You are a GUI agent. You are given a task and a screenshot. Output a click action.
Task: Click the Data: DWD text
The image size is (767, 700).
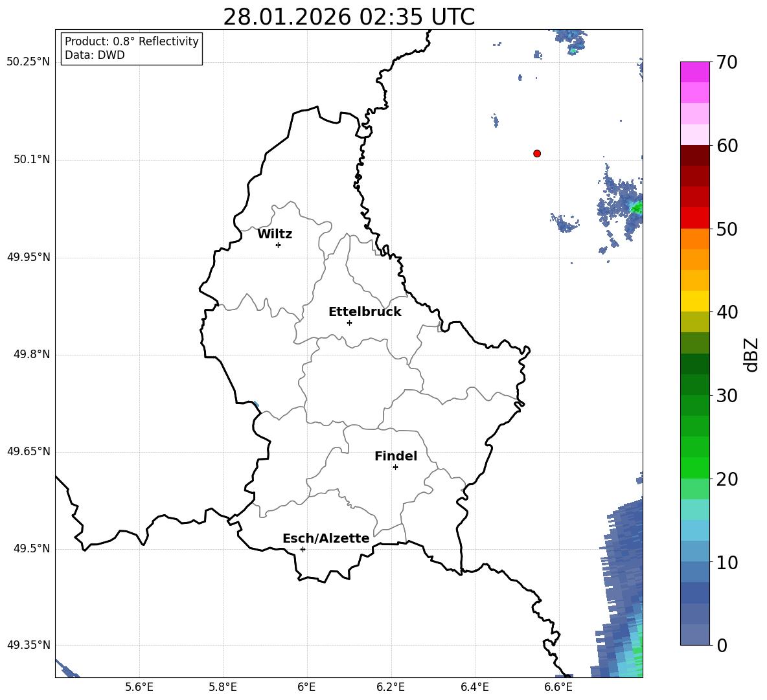tap(95, 55)
